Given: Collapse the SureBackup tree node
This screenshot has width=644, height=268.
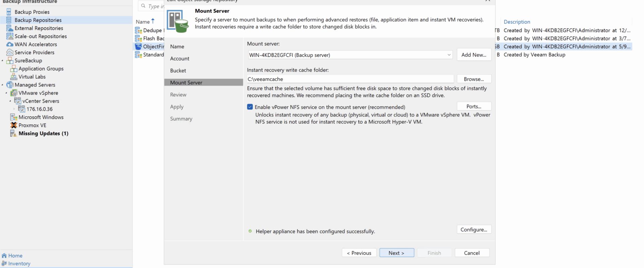Looking at the screenshot, I should click(2, 61).
